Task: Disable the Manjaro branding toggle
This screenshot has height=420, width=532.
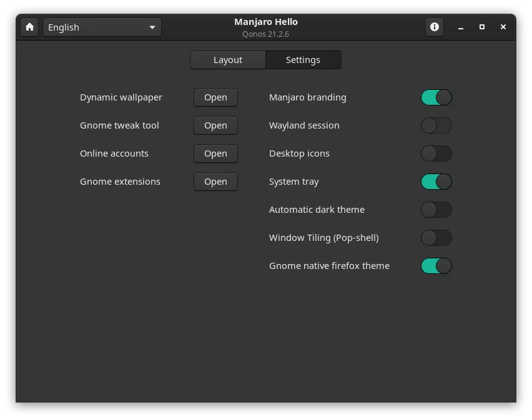Action: click(x=436, y=97)
